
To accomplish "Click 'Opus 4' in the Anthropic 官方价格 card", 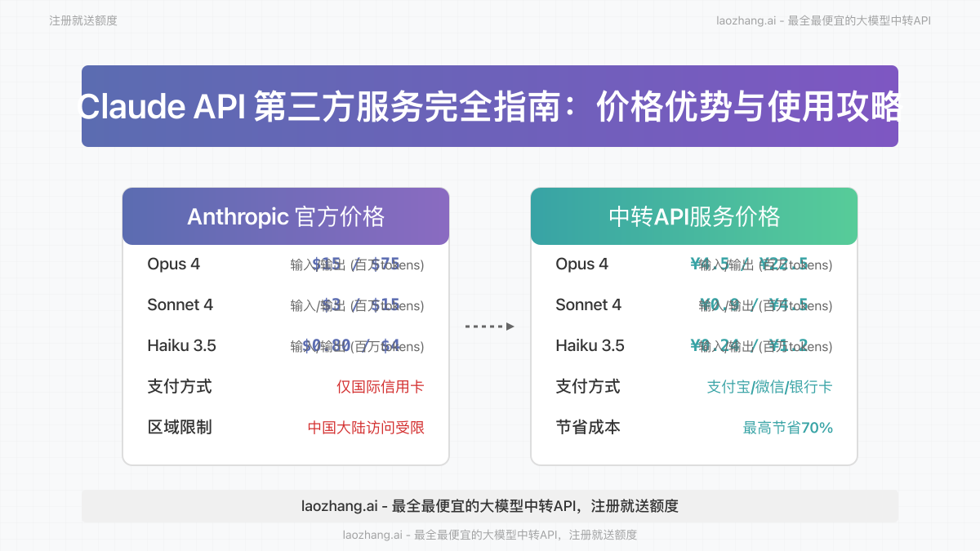I will pyautogui.click(x=173, y=264).
